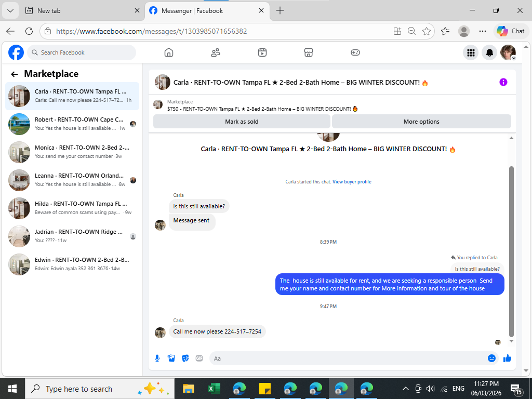Open the Carla RENT-TO-OWN Tampa conversation
Viewport: 532px width, 399px height.
click(72, 96)
